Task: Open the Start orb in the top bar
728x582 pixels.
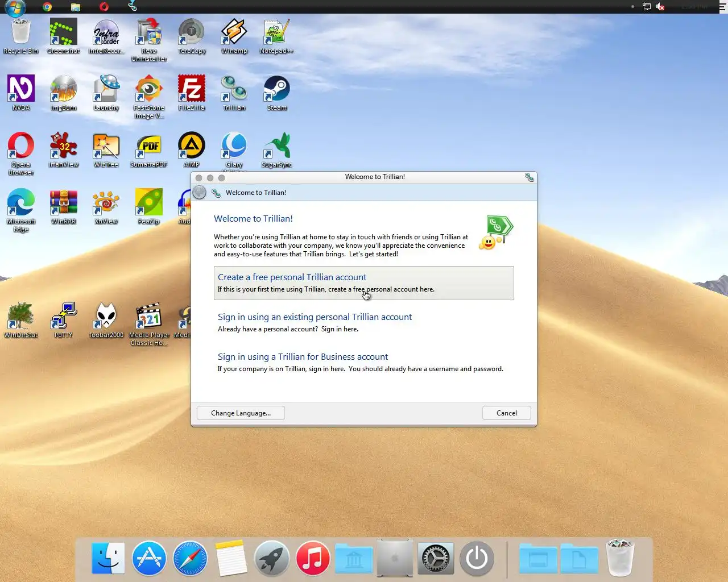Action: pyautogui.click(x=15, y=7)
